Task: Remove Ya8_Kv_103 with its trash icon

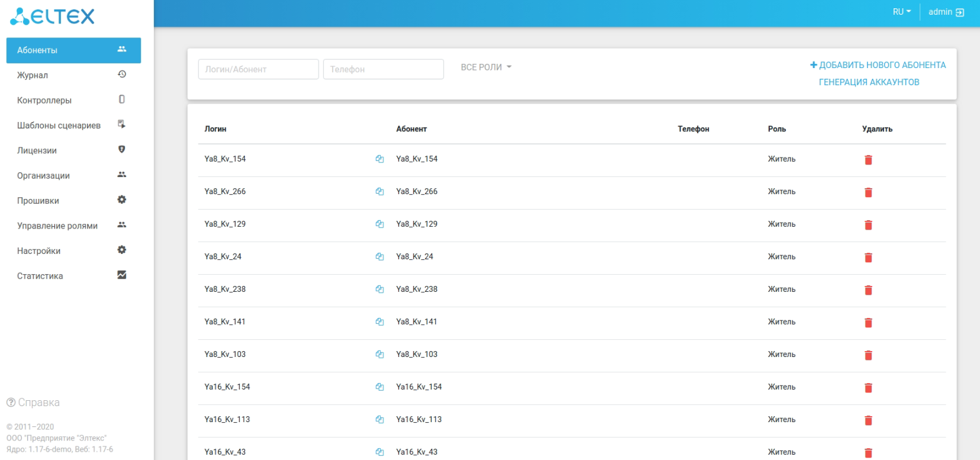Action: point(868,355)
